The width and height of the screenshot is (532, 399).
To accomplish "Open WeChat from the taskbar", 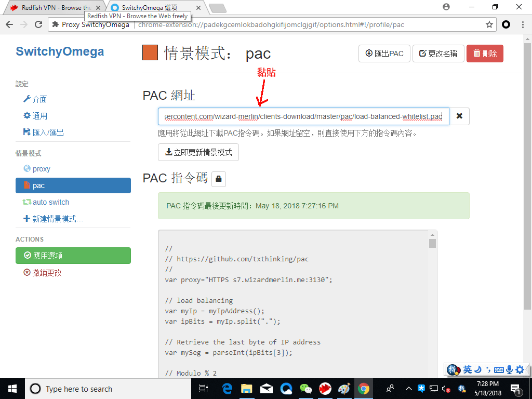I will click(x=305, y=389).
